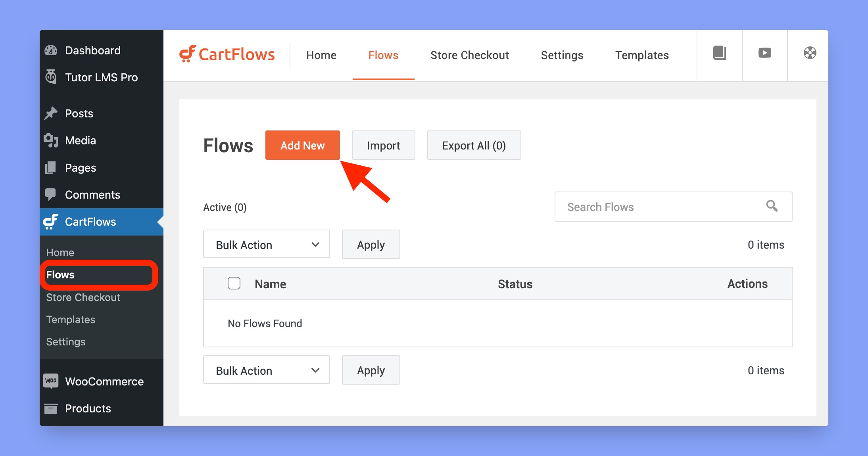
Task: Click the WooCommerce woo icon
Action: (51, 381)
